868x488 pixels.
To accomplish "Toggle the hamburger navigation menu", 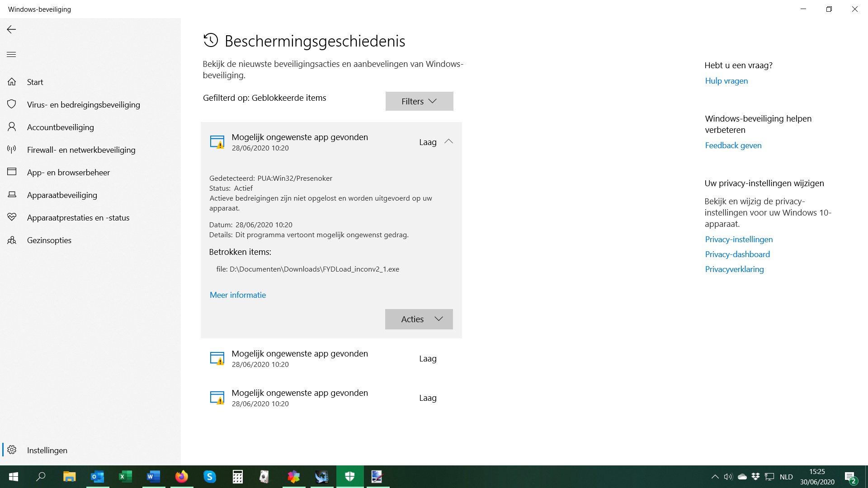I will pyautogui.click(x=11, y=55).
